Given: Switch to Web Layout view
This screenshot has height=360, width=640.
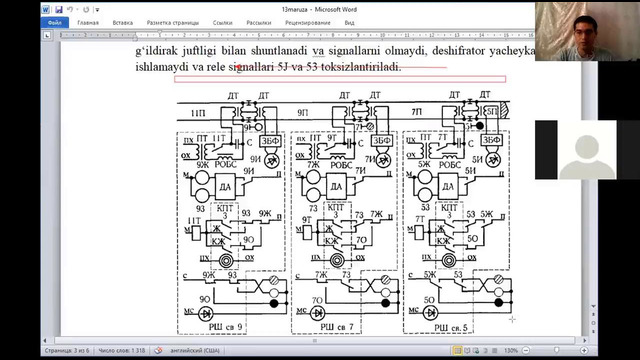Looking at the screenshot, I should 476,351.
